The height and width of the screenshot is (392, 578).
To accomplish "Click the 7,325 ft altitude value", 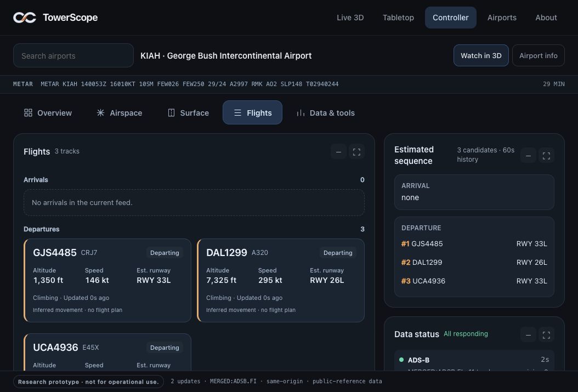I will [221, 280].
